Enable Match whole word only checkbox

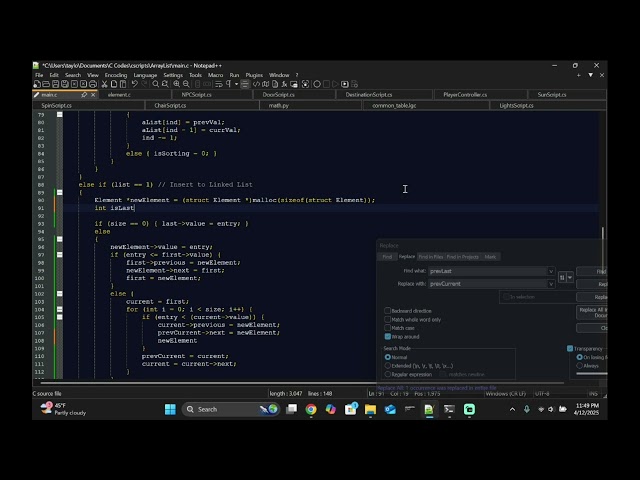[387, 320]
